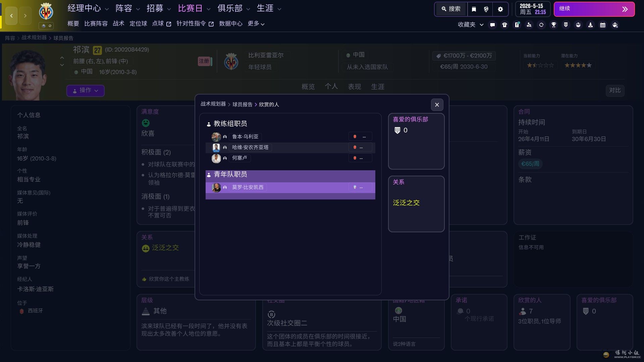The height and width of the screenshot is (362, 644).
Task: Open the 俱乐部 menu
Action: coord(234,8)
